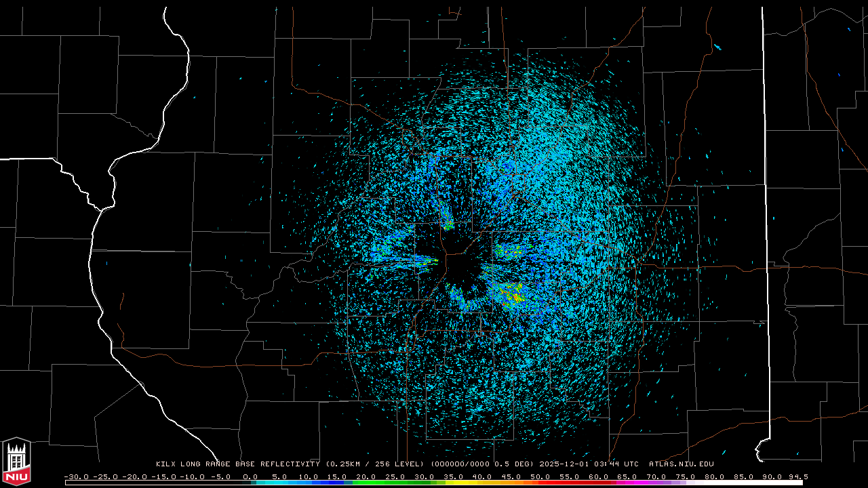Click the cyan 5.0 dBZ color scale section
Image resolution: width=868 pixels, height=488 pixels.
point(279,483)
